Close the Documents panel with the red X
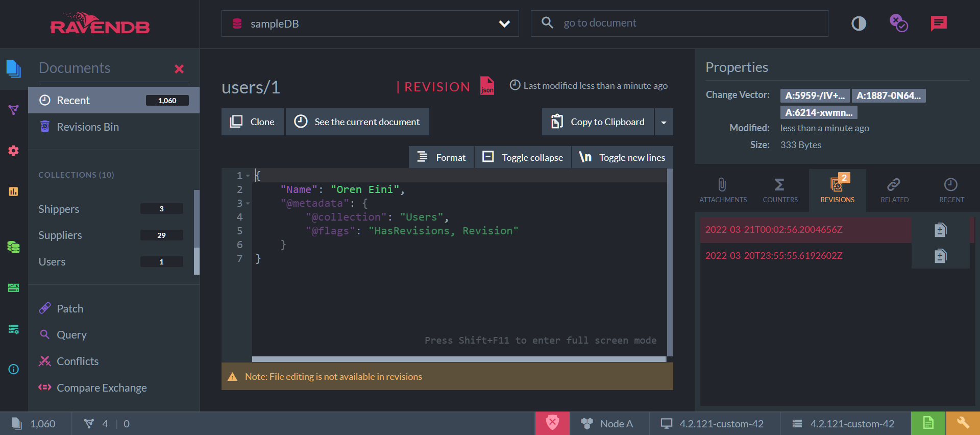 (x=179, y=69)
